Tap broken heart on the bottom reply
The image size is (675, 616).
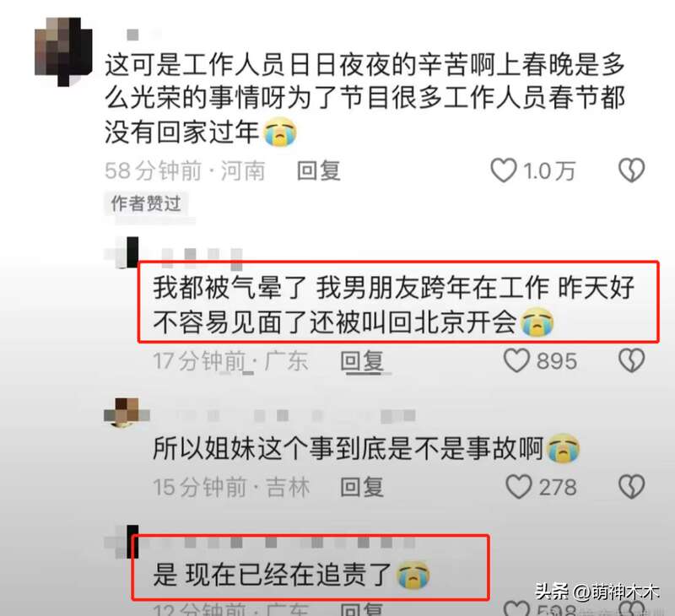[631, 608]
